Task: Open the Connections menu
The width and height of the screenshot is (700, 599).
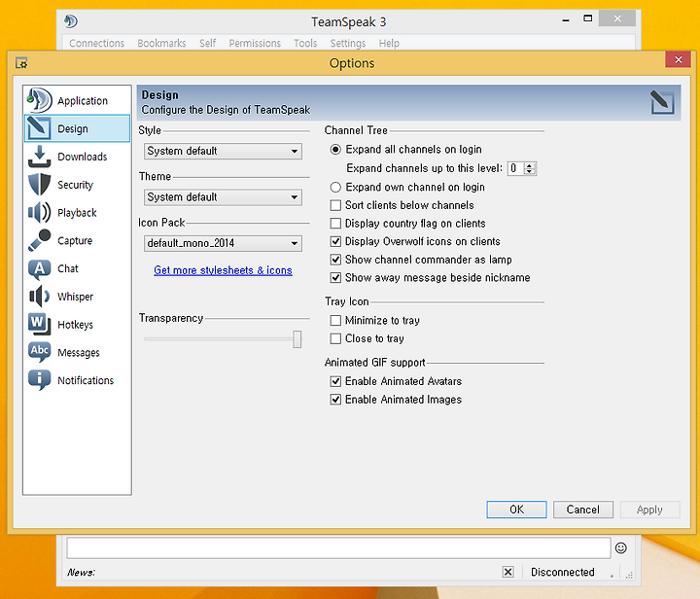Action: [96, 44]
